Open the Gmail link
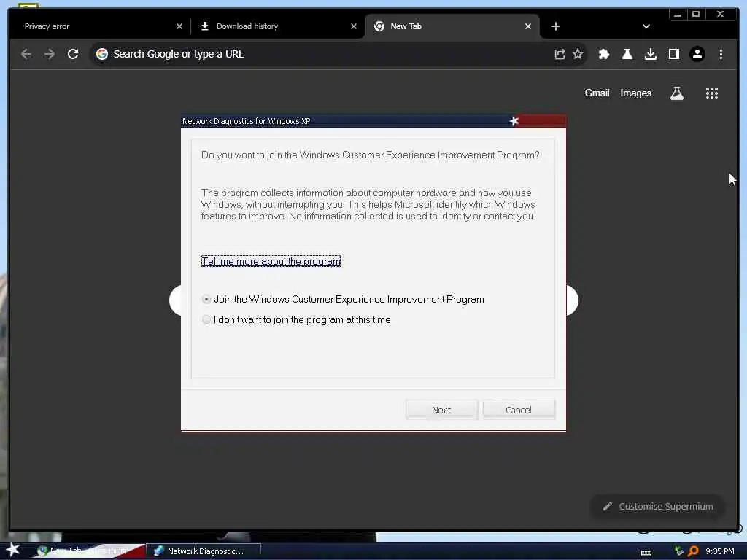This screenshot has height=560, width=747. pyautogui.click(x=597, y=93)
